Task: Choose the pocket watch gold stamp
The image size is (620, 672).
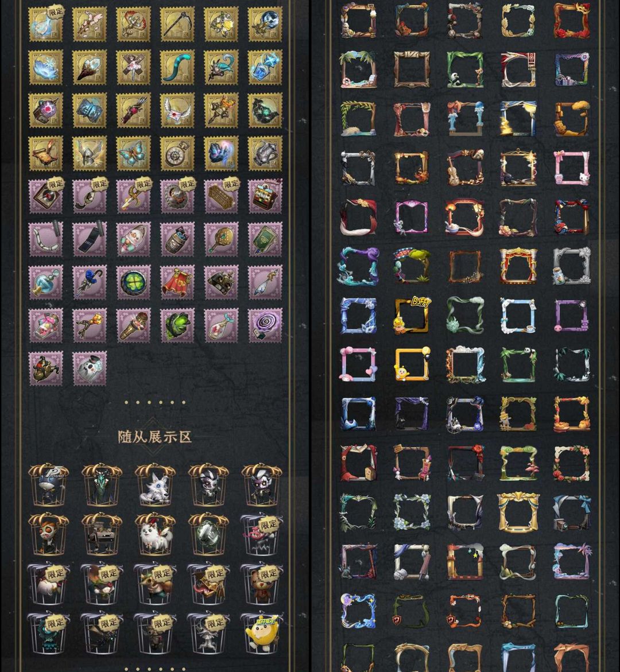Action: tap(177, 153)
